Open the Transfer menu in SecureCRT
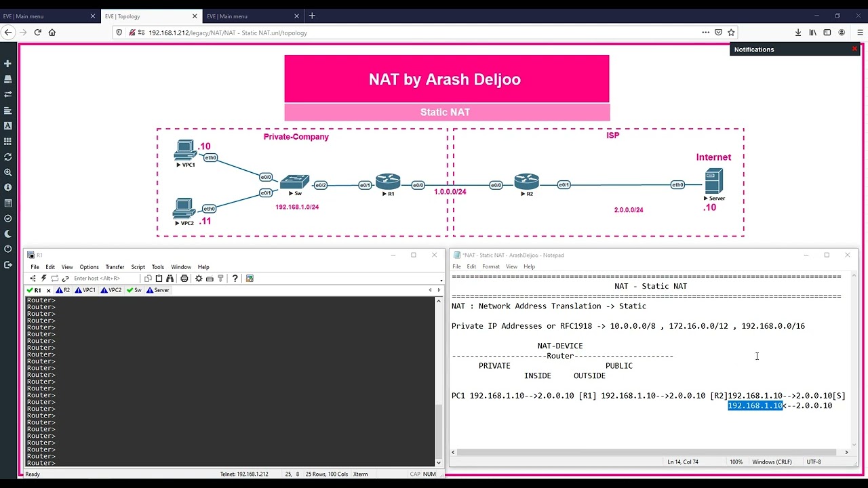Viewport: 868px width, 488px height. pyautogui.click(x=115, y=267)
